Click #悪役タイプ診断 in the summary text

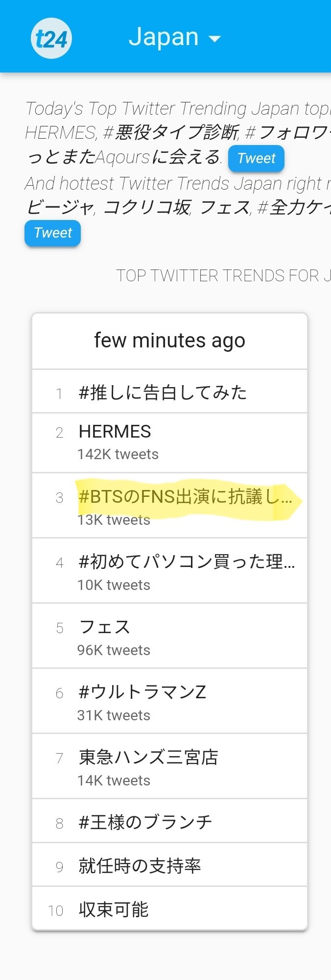171,132
